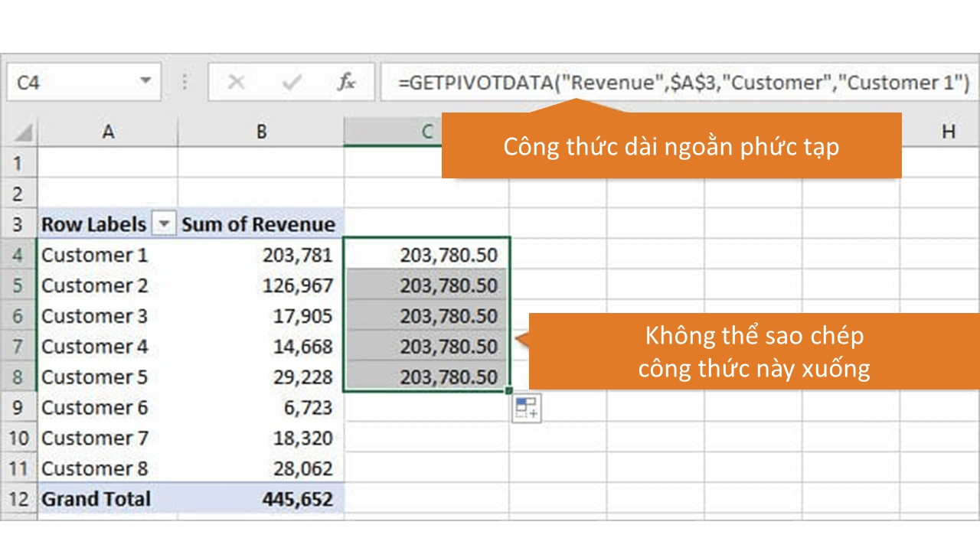Select column B header
The width and height of the screenshot is (980, 551).
pyautogui.click(x=261, y=132)
